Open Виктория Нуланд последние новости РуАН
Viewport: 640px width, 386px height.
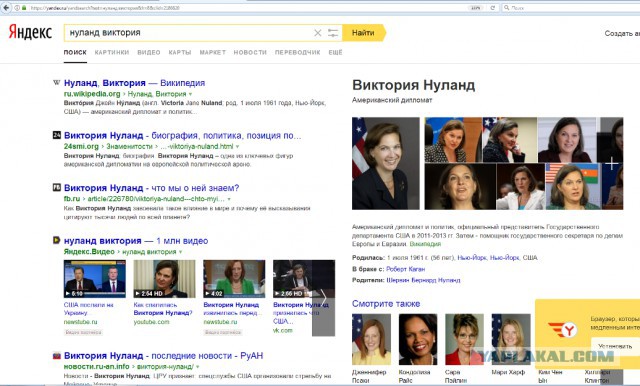point(164,355)
